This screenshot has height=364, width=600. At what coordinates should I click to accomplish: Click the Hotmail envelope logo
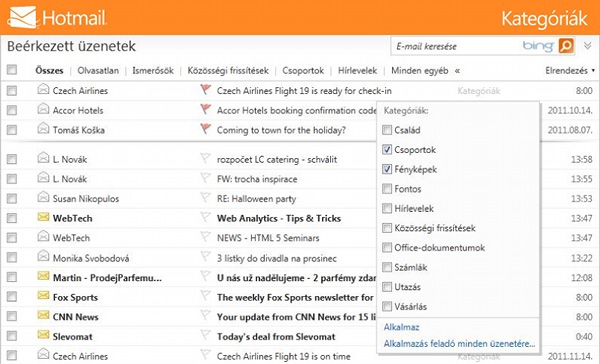[x=23, y=17]
